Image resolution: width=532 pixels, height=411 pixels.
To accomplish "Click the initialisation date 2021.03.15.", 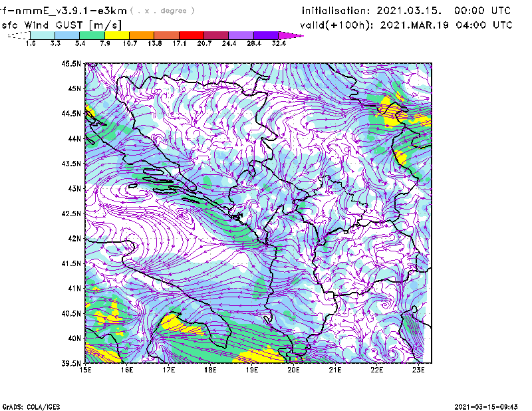I will 409,11.
